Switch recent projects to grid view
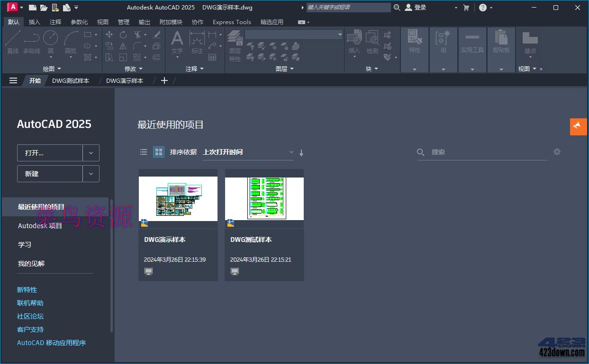The height and width of the screenshot is (364, 589). coord(158,152)
